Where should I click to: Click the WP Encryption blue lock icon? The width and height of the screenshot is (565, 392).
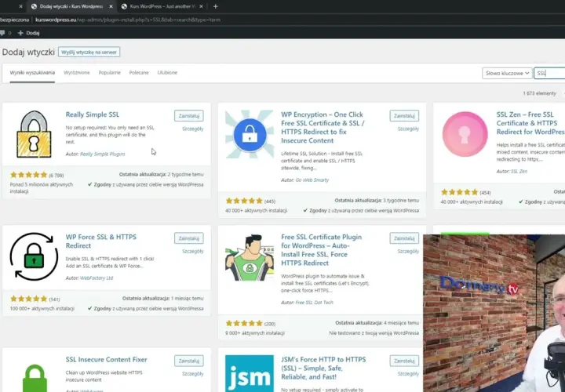[250, 134]
